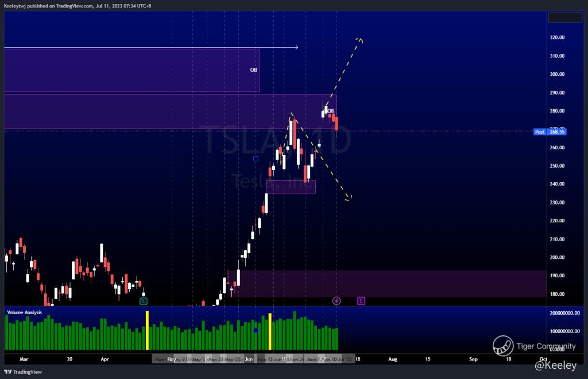Click the small blue square in volume pane
Screen dimensions: 588x379
[x=256, y=330]
